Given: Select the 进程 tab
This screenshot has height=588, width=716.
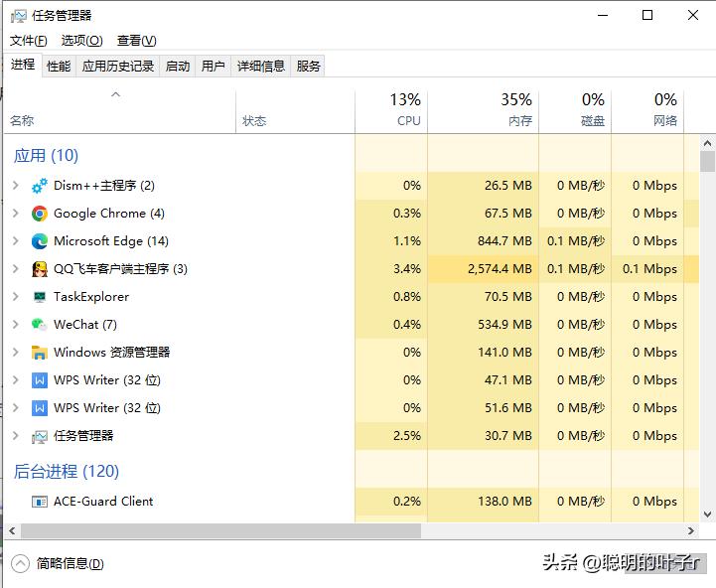Looking at the screenshot, I should point(23,65).
